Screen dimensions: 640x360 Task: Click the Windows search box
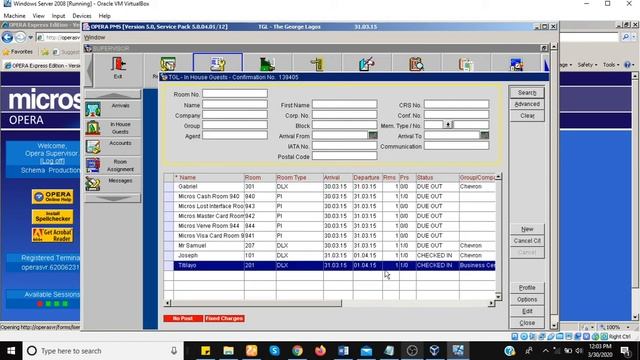pyautogui.click(x=103, y=351)
